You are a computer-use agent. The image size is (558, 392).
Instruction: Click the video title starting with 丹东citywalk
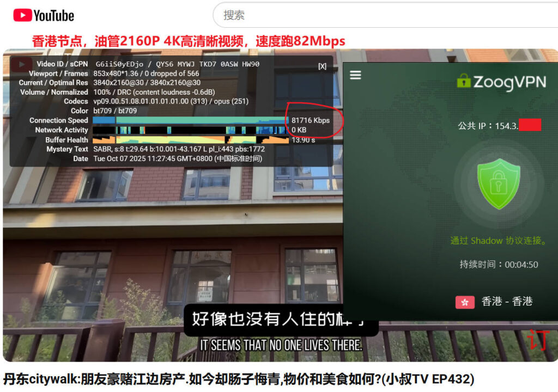(238, 379)
